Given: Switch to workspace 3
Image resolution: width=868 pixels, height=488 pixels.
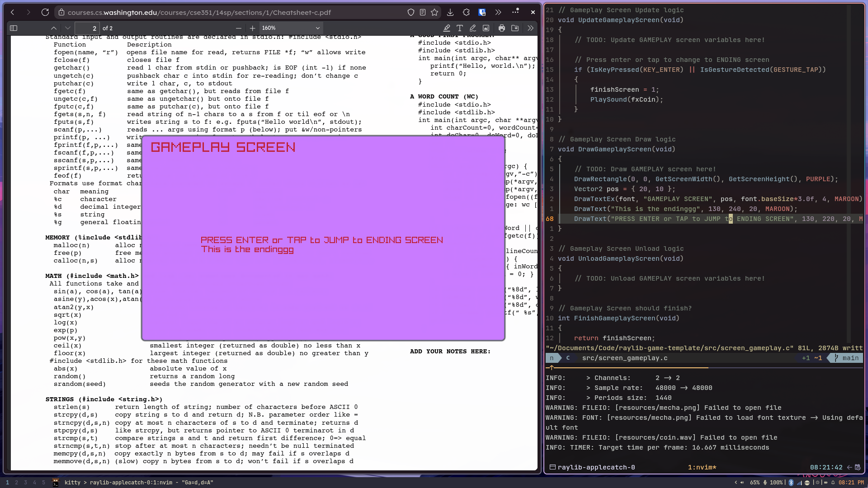Looking at the screenshot, I should pyautogui.click(x=25, y=483).
